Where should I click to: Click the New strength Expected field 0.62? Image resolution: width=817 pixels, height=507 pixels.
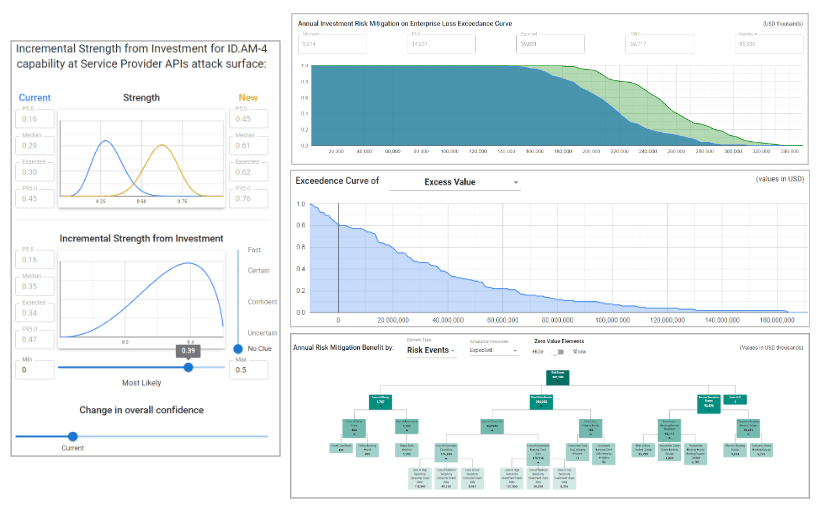[x=249, y=172]
